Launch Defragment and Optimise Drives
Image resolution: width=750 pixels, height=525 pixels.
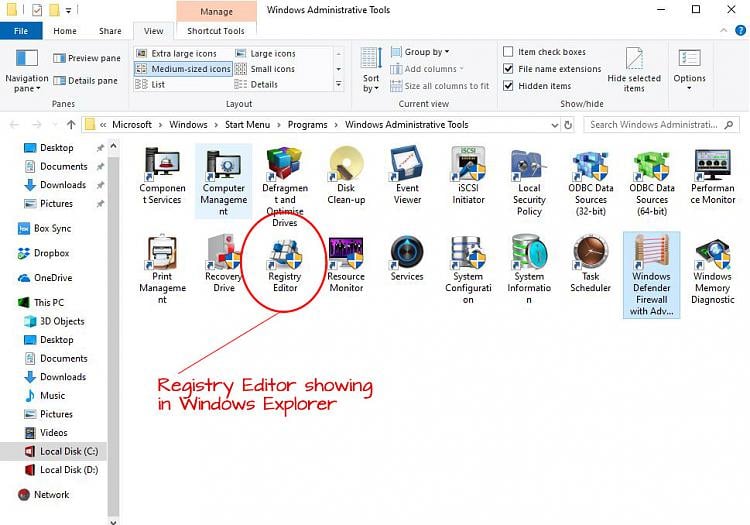point(285,186)
